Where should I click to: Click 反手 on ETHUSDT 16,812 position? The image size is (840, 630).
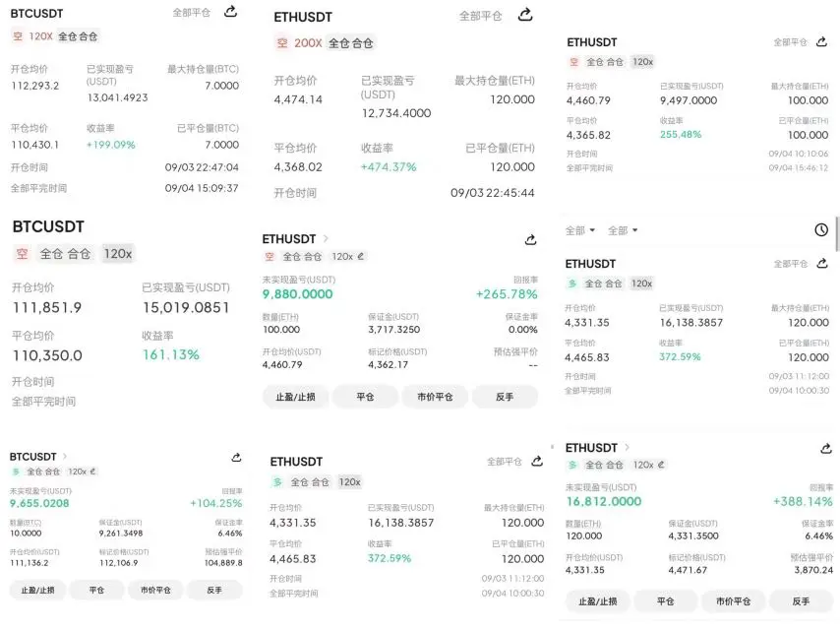coord(801,601)
